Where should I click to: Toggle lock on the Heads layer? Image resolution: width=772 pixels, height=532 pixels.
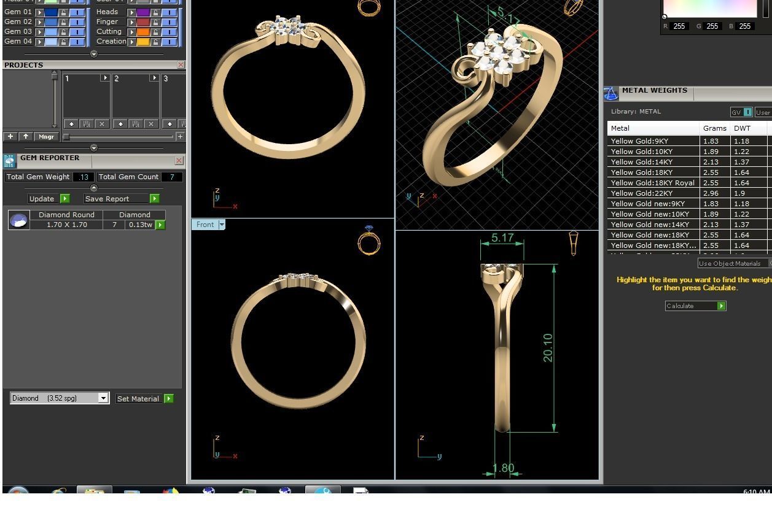click(155, 12)
